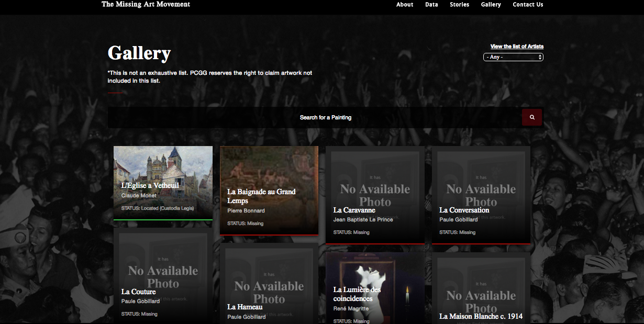Navigate to Stories in the top menu
The height and width of the screenshot is (324, 644).
(x=459, y=5)
